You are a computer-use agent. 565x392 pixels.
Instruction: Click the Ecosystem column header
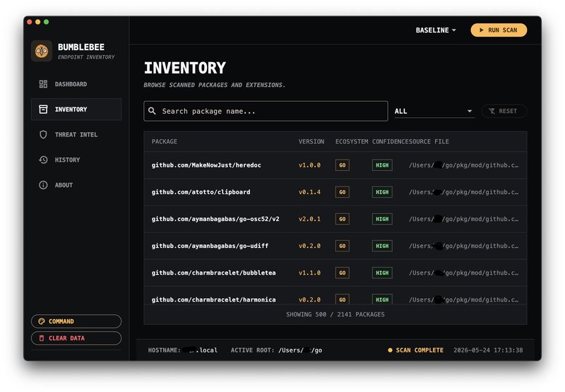352,141
